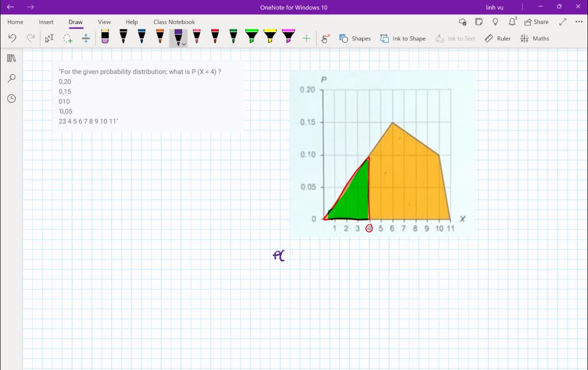Open the Class Notebook tab
This screenshot has height=370, width=588.
click(174, 22)
